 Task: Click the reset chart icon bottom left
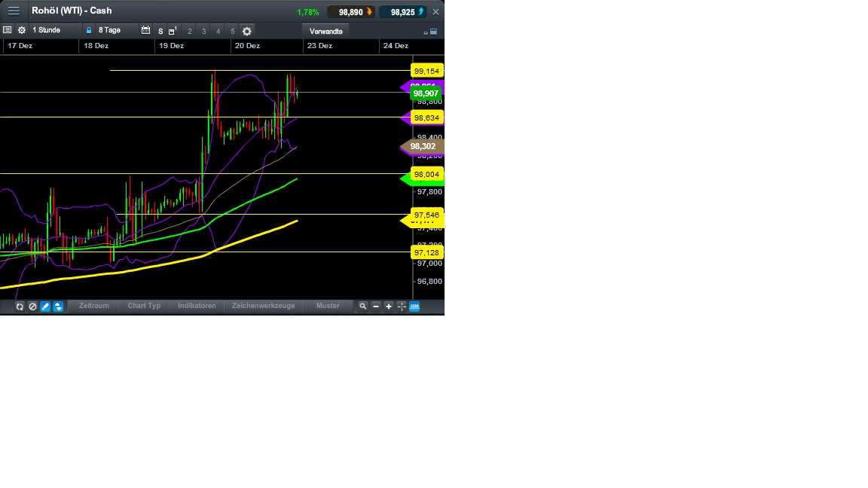pyautogui.click(x=19, y=307)
